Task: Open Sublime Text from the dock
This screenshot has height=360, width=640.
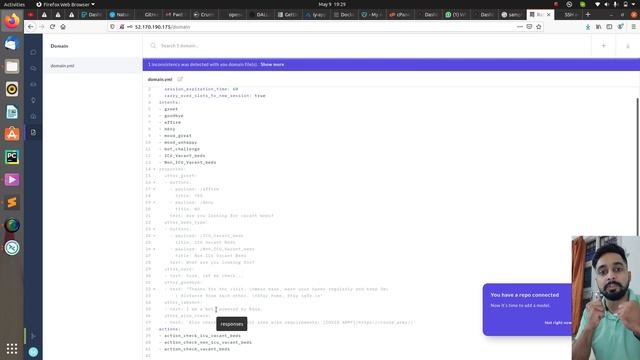Action: 12,202
